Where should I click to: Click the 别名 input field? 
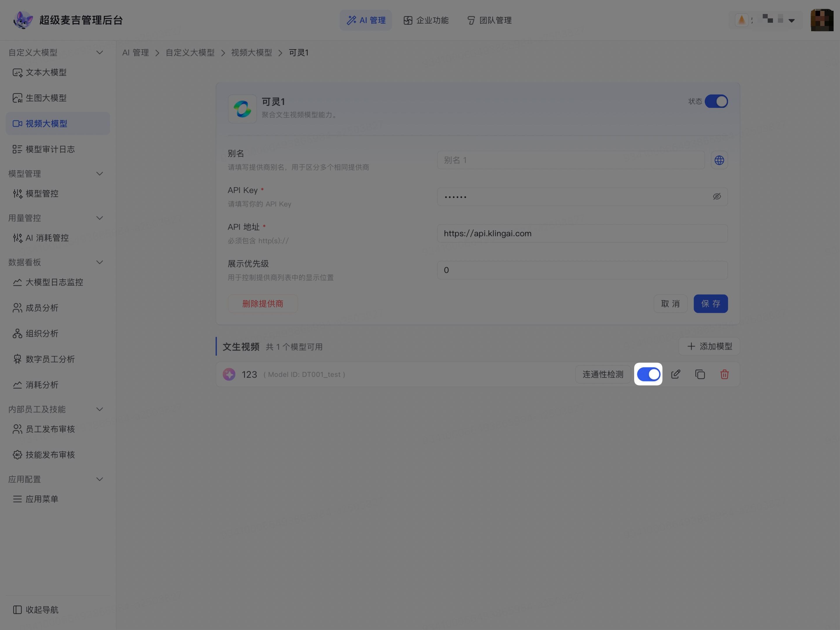click(570, 160)
